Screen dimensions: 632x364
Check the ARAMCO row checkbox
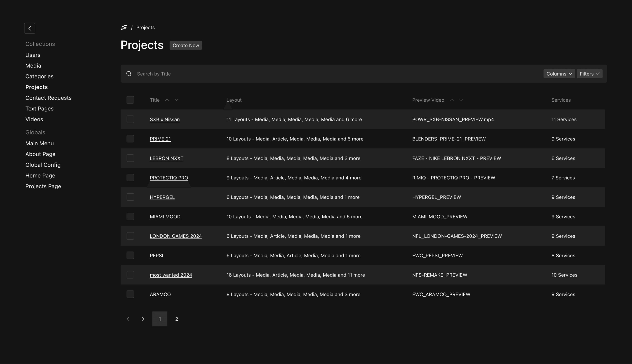130,294
